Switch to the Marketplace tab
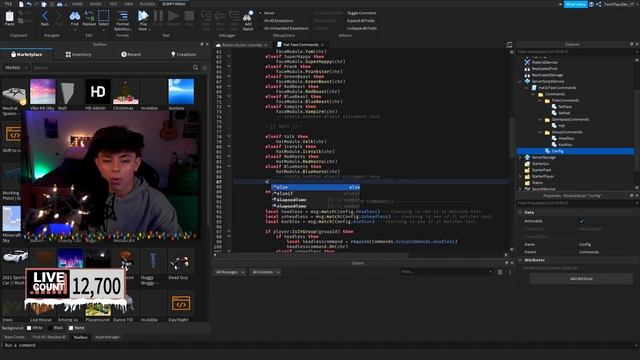This screenshot has width=640, height=360. [27, 54]
